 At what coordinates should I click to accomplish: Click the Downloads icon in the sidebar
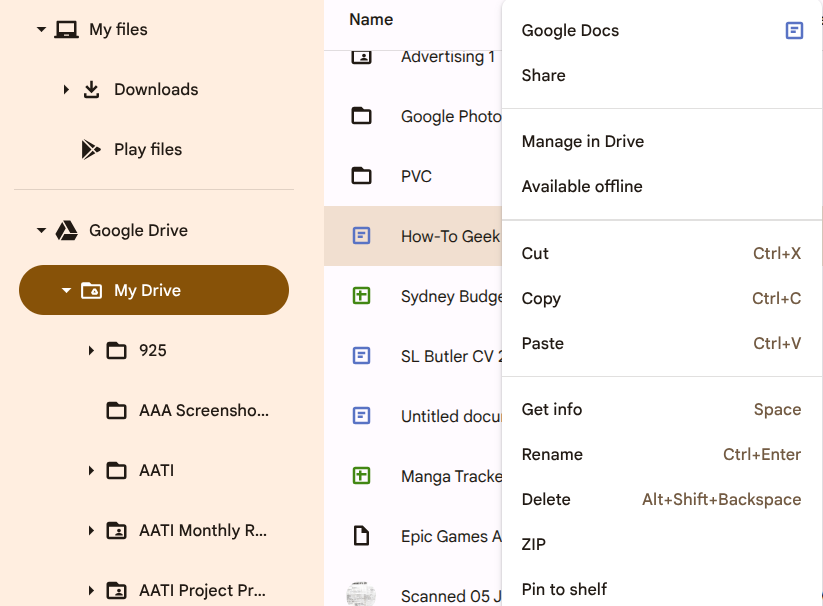click(x=91, y=89)
